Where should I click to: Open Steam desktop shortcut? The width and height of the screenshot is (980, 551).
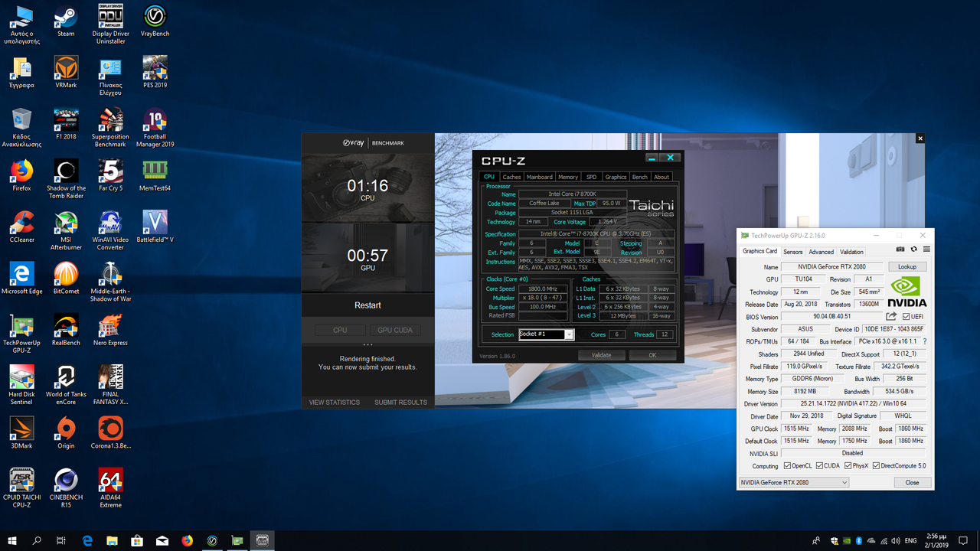click(x=66, y=21)
